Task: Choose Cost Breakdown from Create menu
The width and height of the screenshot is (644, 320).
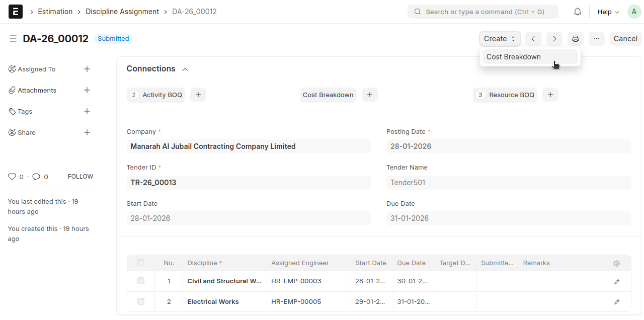Action: click(514, 57)
